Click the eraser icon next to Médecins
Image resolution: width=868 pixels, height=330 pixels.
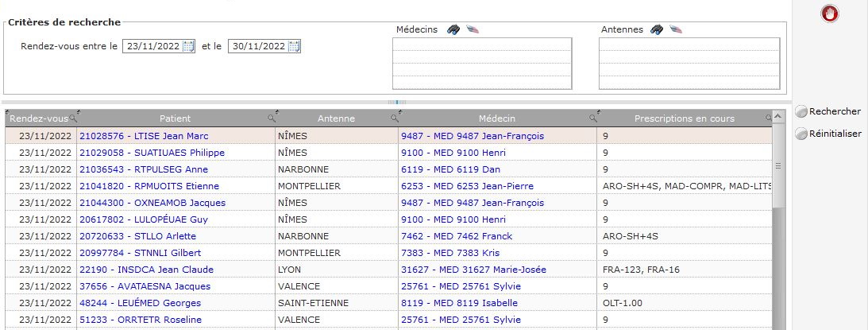coord(473,29)
